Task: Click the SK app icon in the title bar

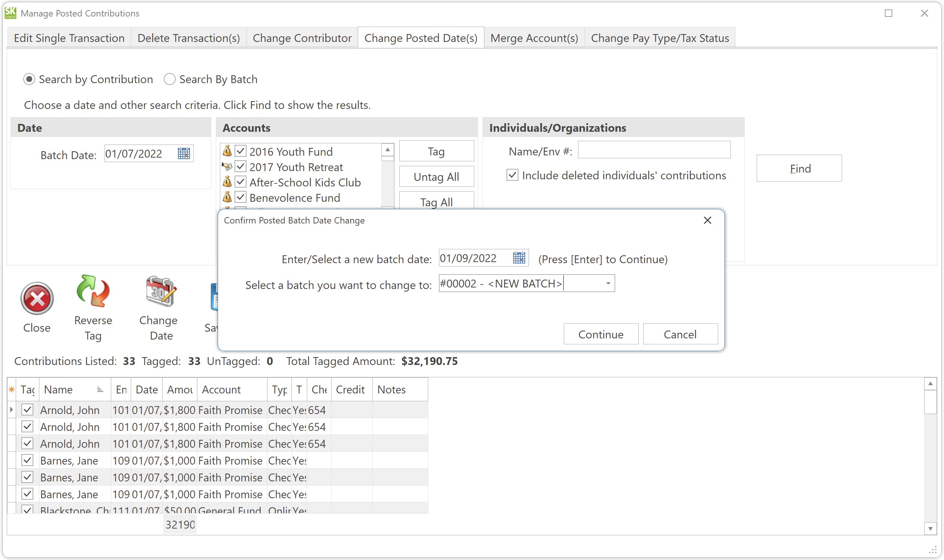Action: click(x=10, y=13)
